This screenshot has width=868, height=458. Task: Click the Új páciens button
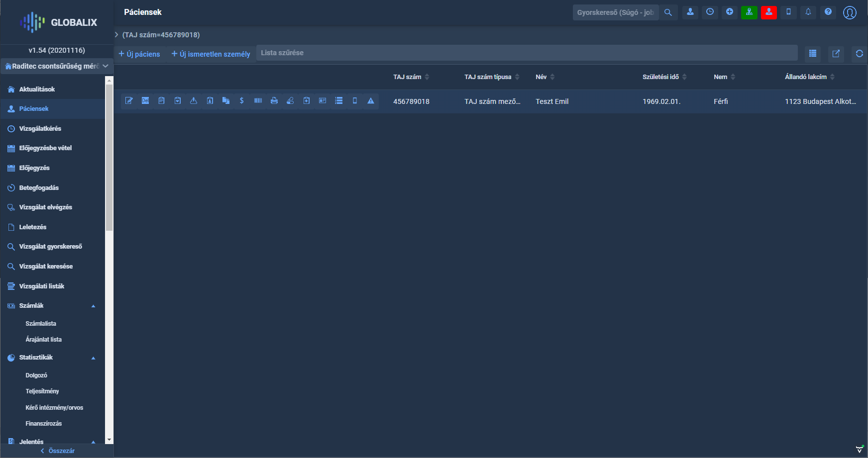click(139, 54)
